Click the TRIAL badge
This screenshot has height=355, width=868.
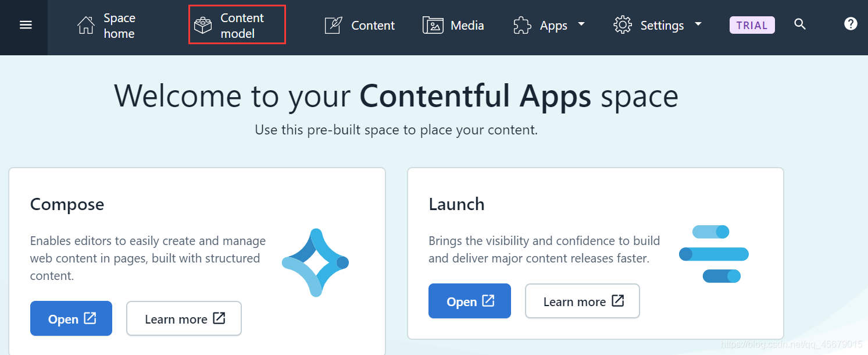pyautogui.click(x=752, y=25)
